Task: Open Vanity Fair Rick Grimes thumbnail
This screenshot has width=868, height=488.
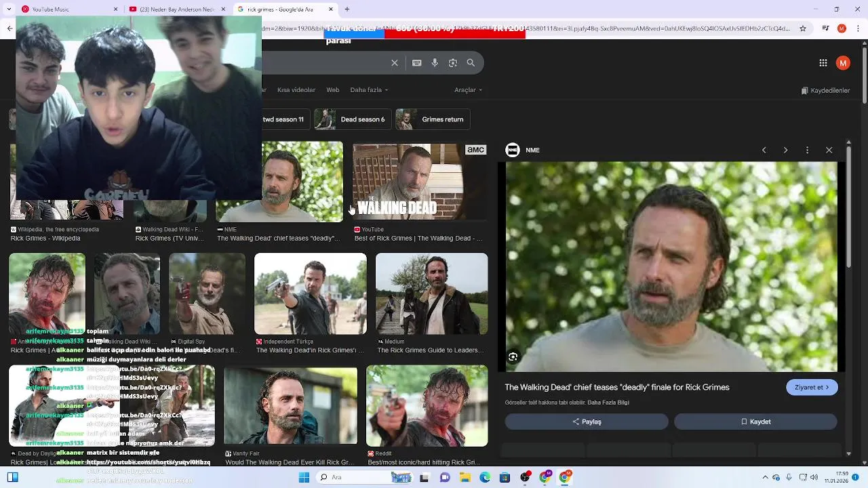Action: tap(290, 405)
